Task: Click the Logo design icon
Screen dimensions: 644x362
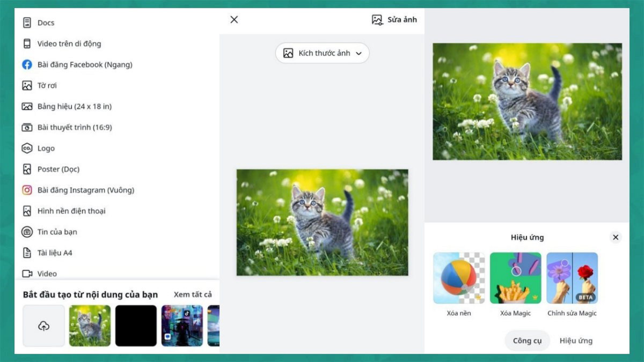Action: [x=27, y=148]
